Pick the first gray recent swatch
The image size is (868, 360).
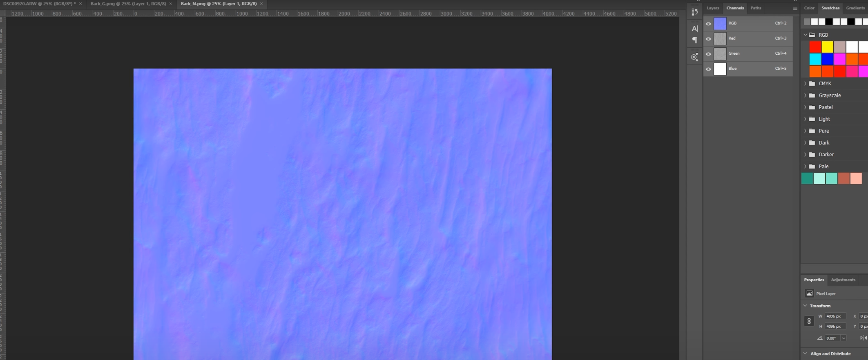click(807, 22)
